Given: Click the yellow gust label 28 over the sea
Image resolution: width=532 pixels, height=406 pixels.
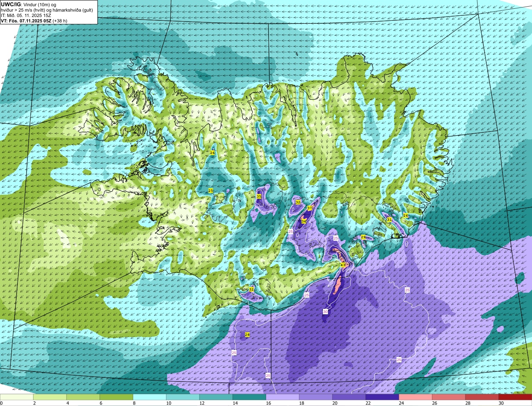Looking at the screenshot, I should [247, 335].
